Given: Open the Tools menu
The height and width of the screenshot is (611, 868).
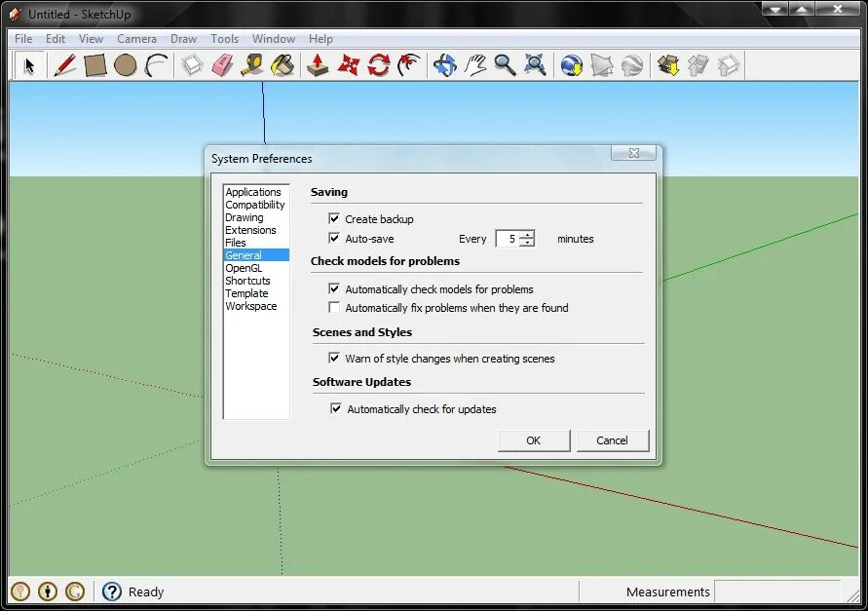Looking at the screenshot, I should click(224, 39).
